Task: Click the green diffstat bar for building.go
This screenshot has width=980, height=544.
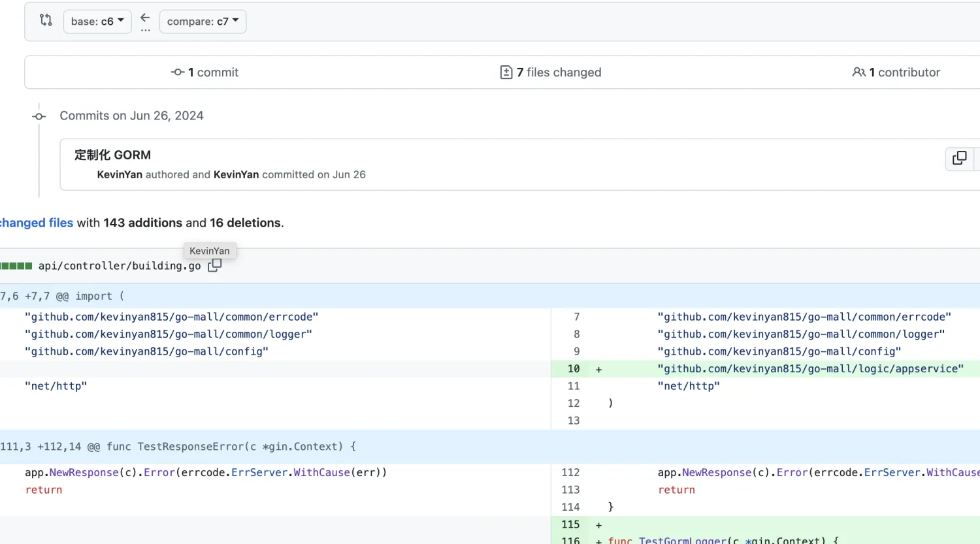Action: click(16, 266)
